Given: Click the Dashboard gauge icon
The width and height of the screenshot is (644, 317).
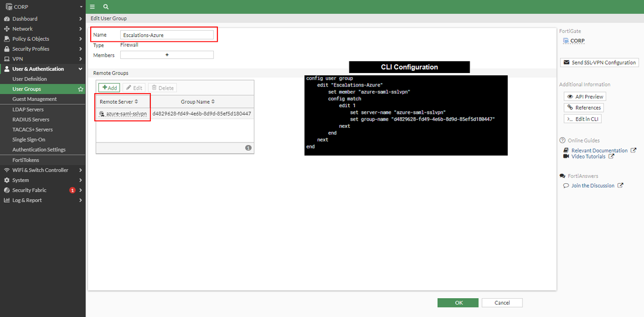Looking at the screenshot, I should tap(6, 19).
